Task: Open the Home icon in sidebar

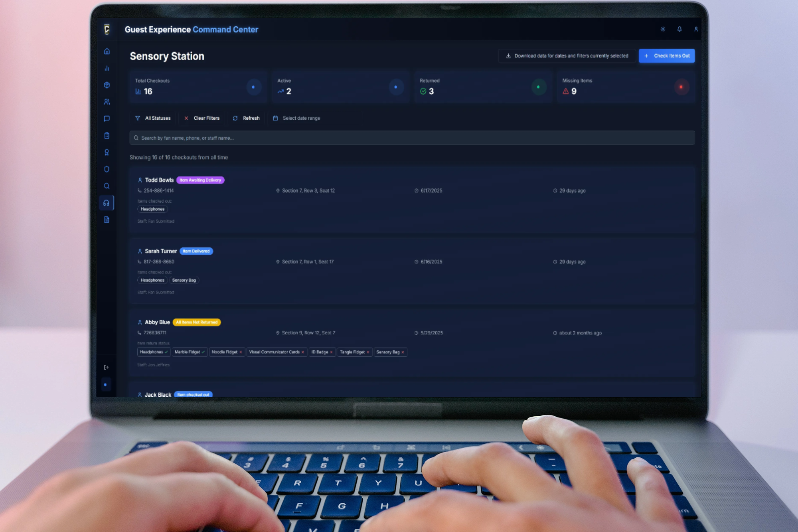Action: point(107,51)
